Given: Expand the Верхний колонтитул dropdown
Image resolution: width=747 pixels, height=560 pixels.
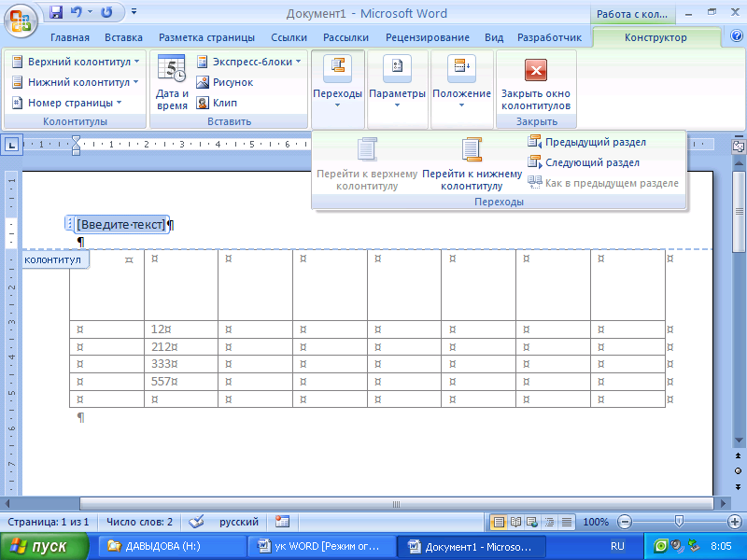Looking at the screenshot, I should coord(136,62).
